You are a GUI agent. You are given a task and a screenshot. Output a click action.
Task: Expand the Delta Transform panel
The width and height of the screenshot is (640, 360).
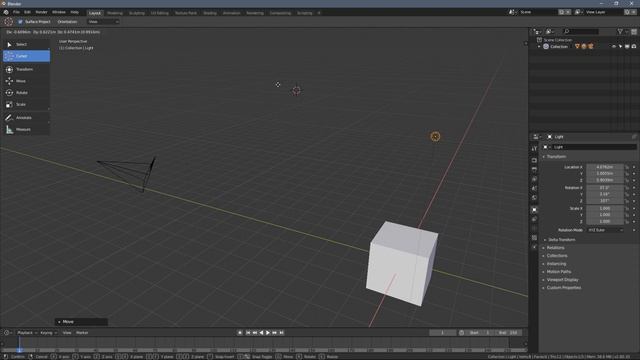561,240
